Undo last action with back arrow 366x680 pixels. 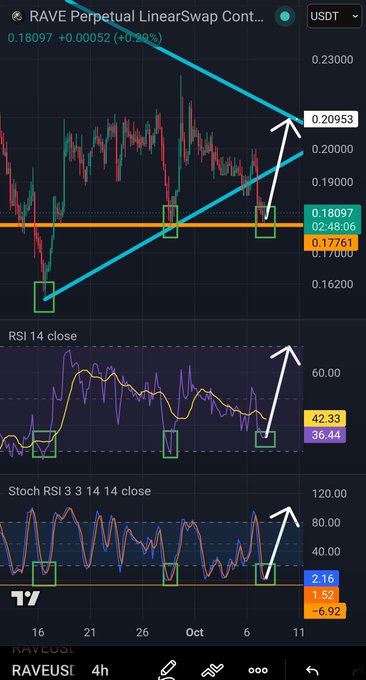click(313, 670)
